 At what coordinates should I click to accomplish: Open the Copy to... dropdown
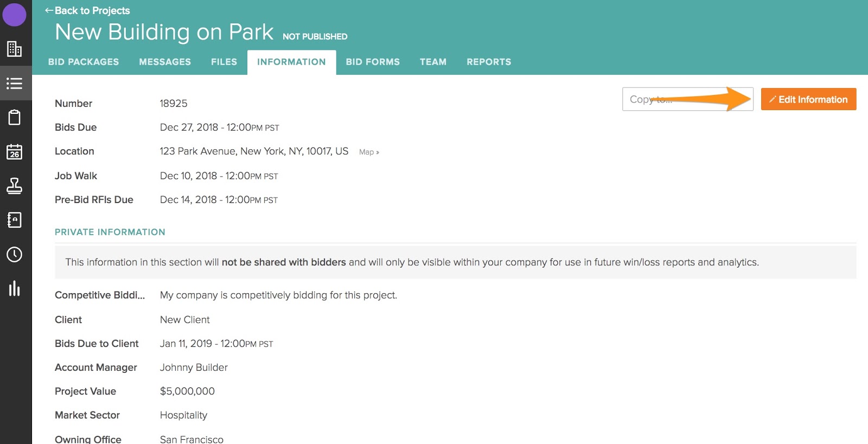click(x=687, y=99)
